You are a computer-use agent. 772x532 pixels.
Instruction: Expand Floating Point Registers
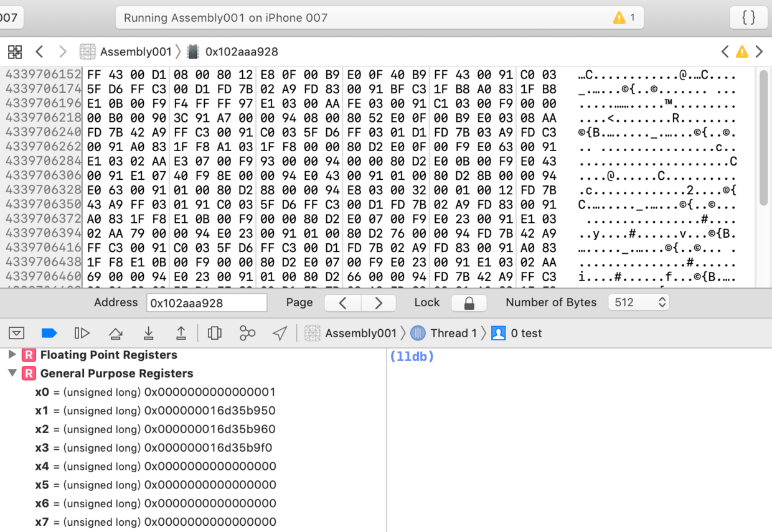[11, 355]
